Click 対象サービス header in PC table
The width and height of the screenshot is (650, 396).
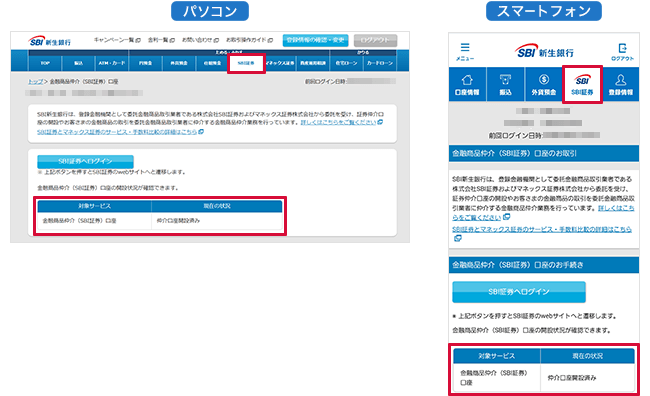click(95, 206)
